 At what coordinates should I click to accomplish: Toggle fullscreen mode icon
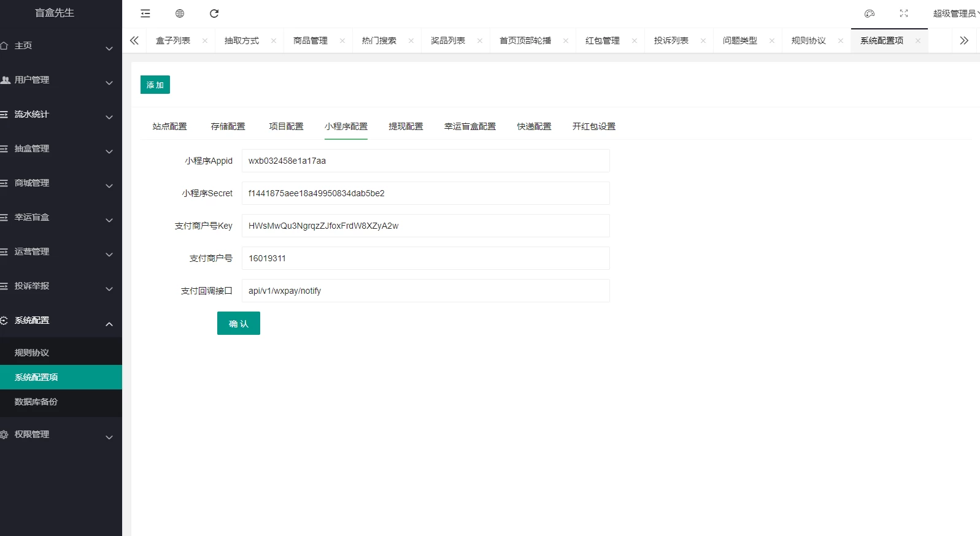tap(904, 13)
